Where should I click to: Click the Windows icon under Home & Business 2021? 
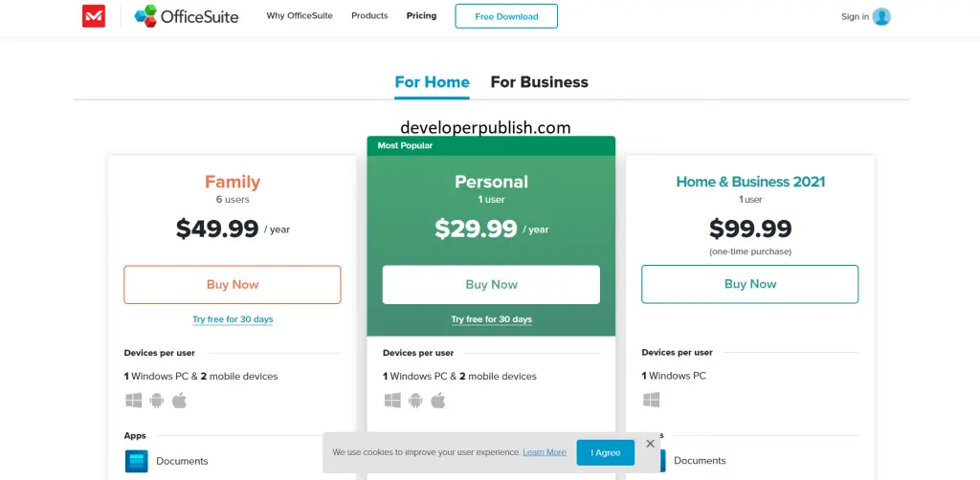[651, 400]
